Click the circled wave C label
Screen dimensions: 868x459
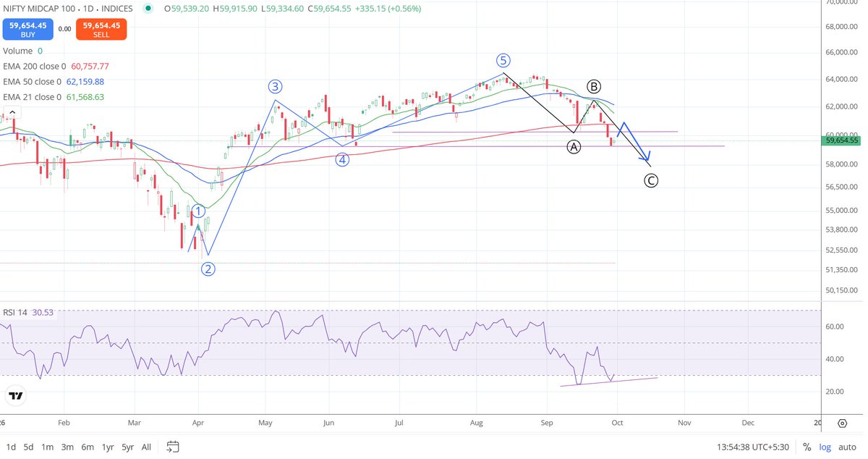(650, 181)
